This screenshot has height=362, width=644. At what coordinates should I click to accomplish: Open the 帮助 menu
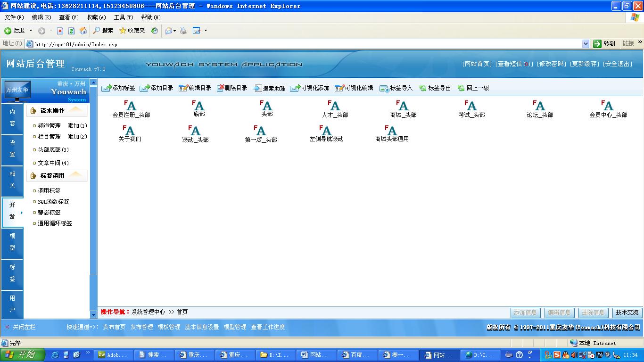tap(151, 17)
